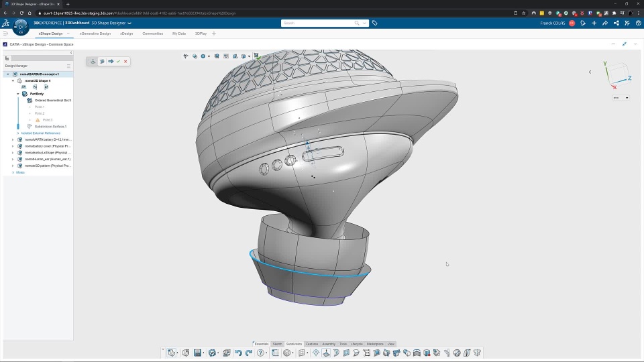Open the units dropdown below the orientation cube
This screenshot has width=644, height=362.
(621, 98)
